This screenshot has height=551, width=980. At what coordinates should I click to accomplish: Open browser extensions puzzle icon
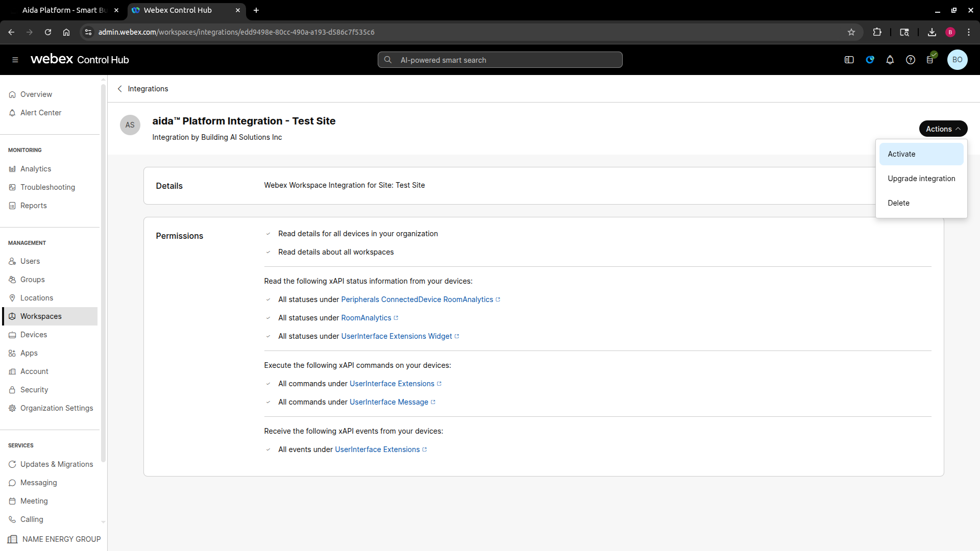coord(877,32)
